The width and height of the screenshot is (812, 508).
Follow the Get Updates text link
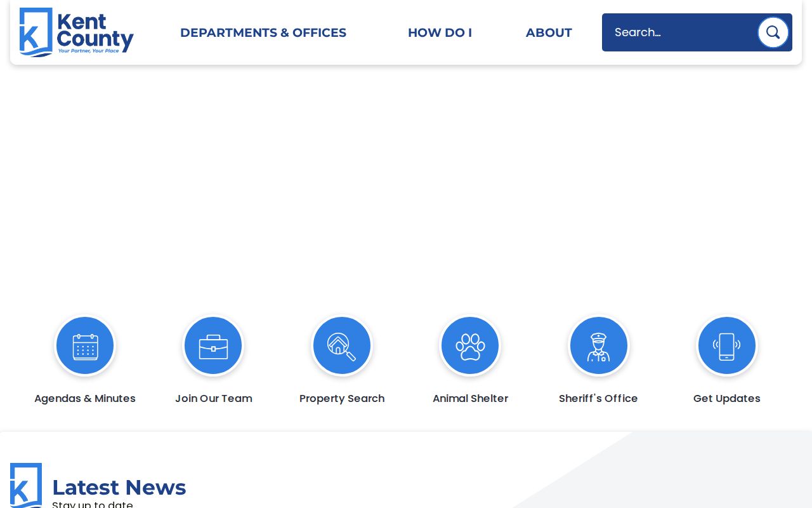pyautogui.click(x=727, y=399)
